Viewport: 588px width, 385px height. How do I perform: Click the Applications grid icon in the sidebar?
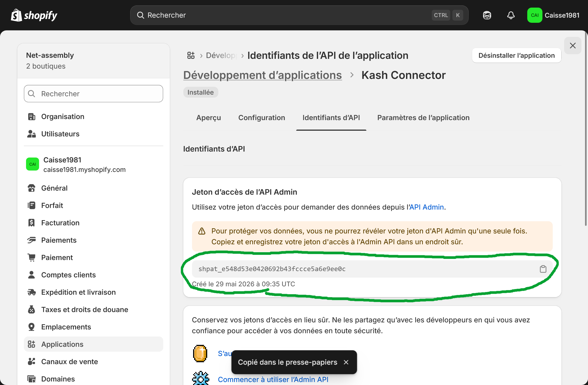tap(31, 344)
